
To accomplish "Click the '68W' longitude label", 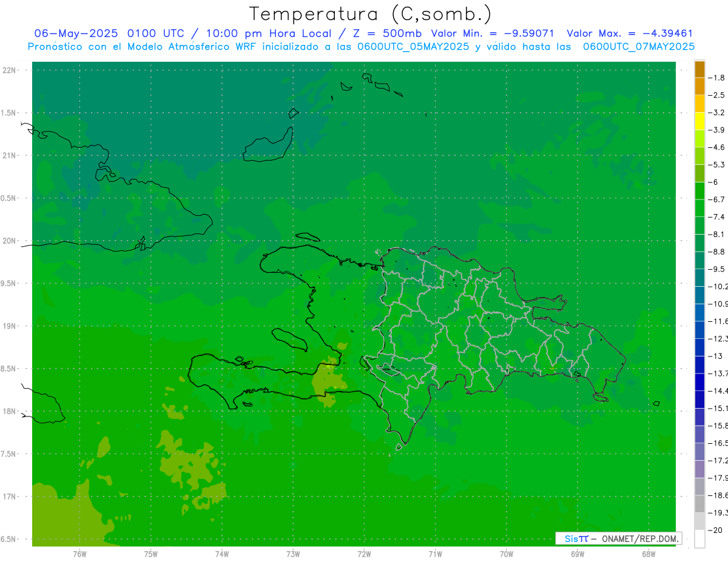I will (x=648, y=554).
